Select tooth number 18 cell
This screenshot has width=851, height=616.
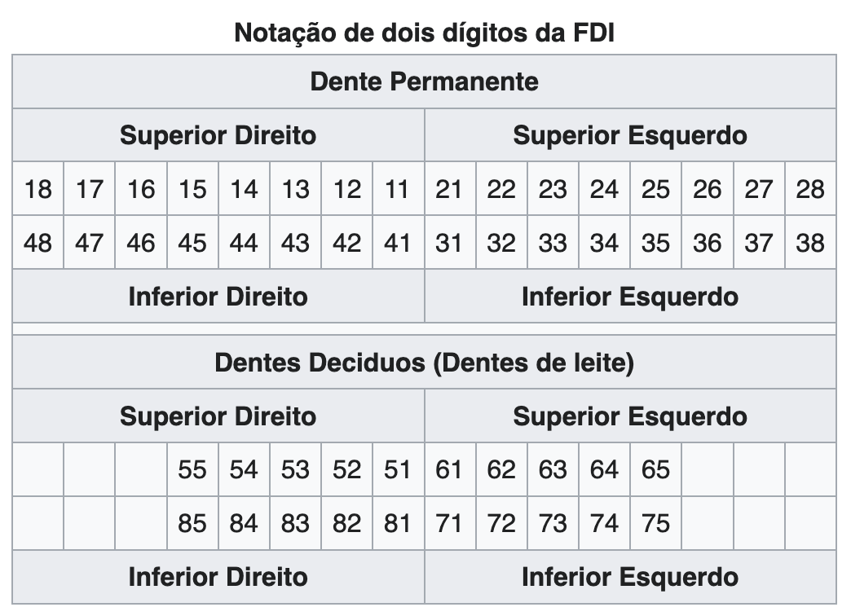38,189
